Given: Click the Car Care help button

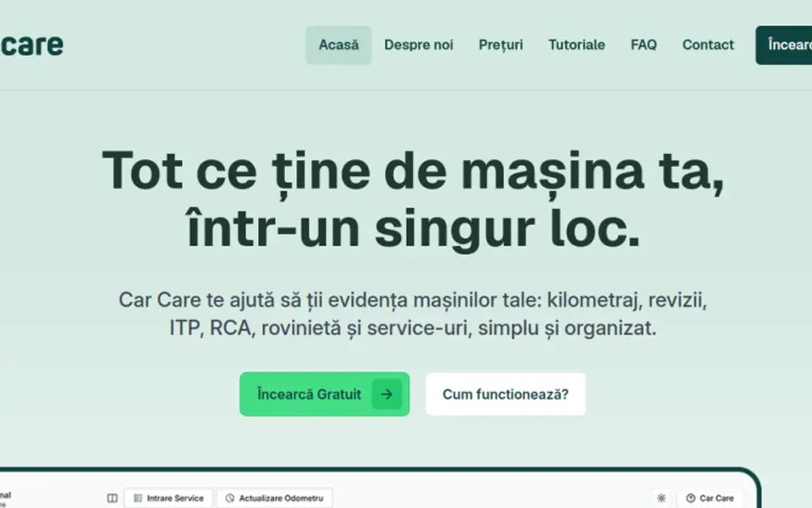Looking at the screenshot, I should point(710,498).
